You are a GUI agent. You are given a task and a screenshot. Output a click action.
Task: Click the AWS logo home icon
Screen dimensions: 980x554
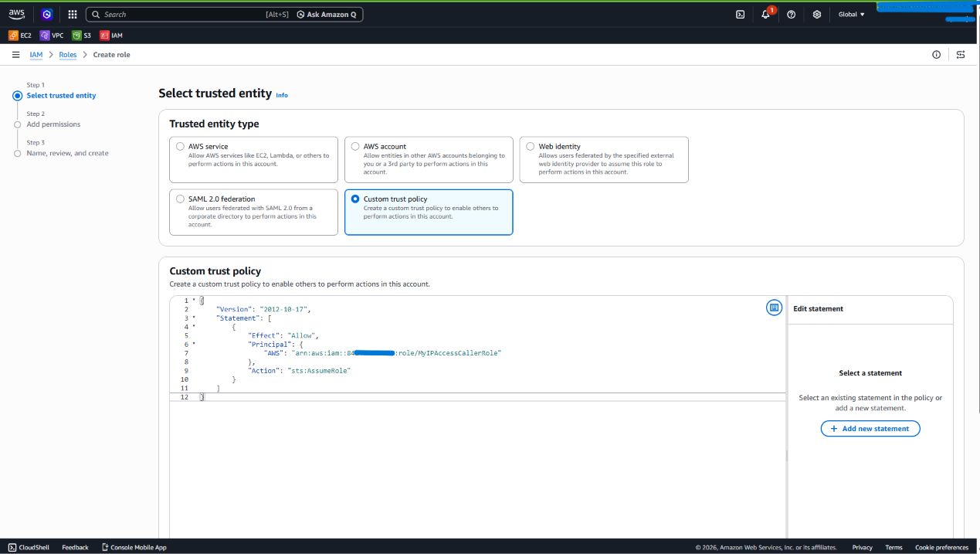(16, 14)
